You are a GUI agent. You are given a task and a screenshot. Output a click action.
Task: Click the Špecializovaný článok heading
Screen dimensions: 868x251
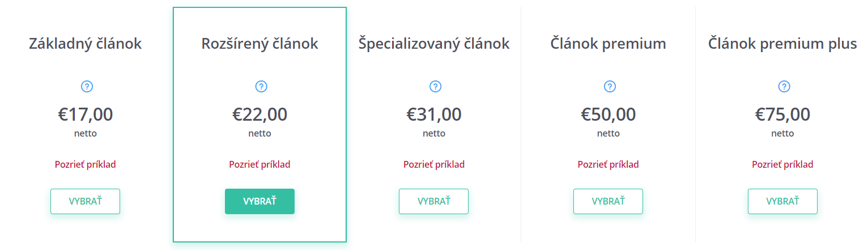click(x=434, y=44)
